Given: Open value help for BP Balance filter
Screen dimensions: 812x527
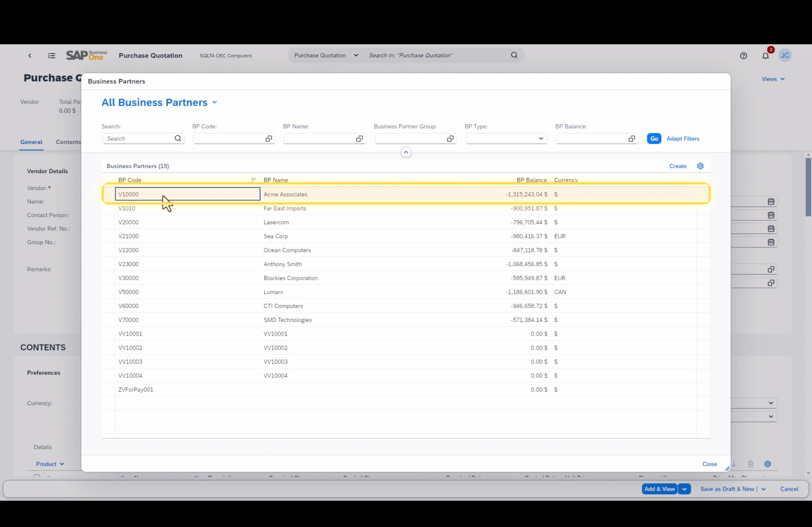Looking at the screenshot, I should [632, 138].
